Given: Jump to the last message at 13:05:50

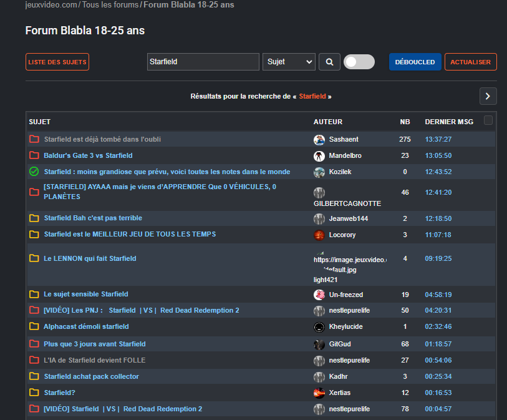Looking at the screenshot, I should click(438, 155).
